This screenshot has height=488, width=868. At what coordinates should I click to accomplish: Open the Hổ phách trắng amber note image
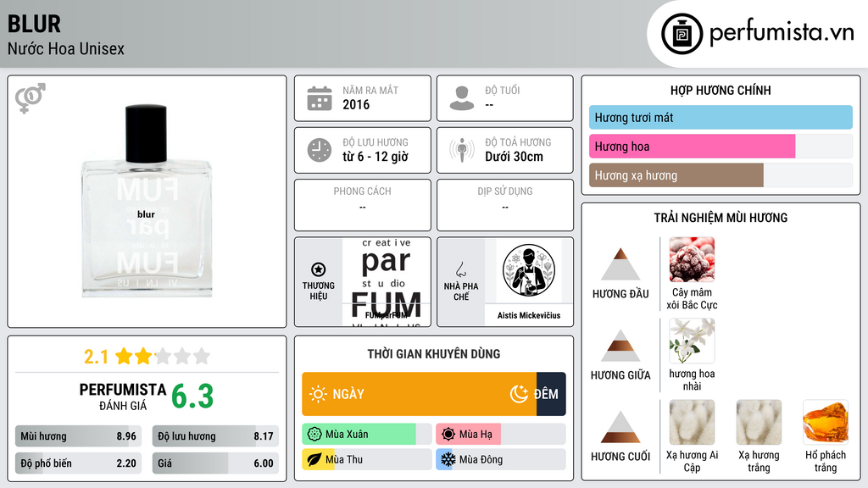click(826, 422)
